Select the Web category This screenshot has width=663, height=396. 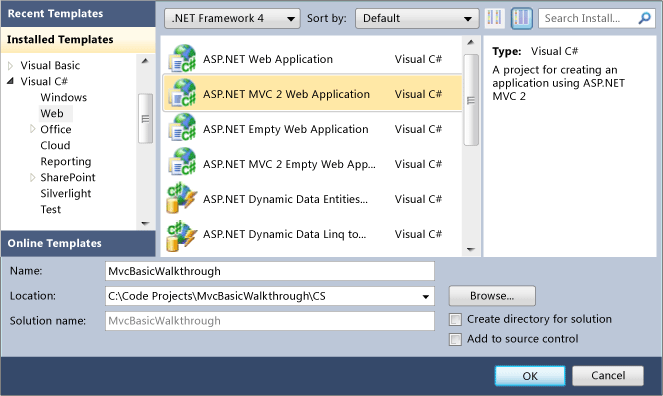pos(52,113)
